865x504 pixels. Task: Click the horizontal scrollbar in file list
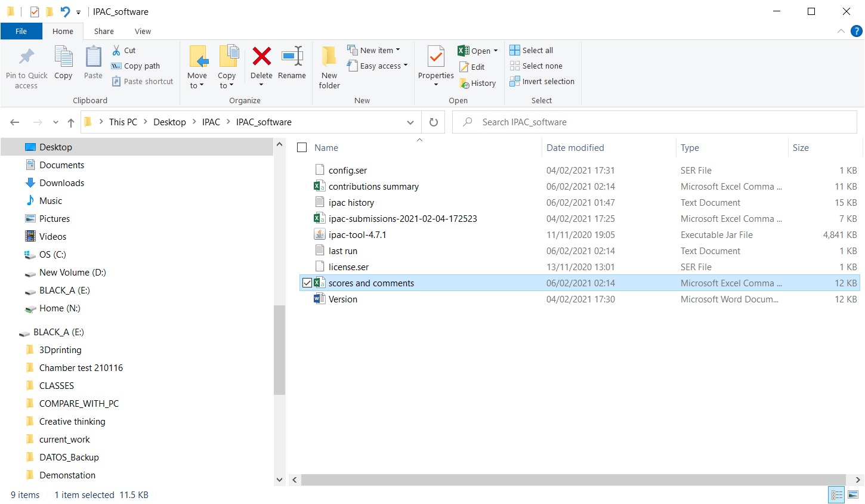click(x=573, y=480)
